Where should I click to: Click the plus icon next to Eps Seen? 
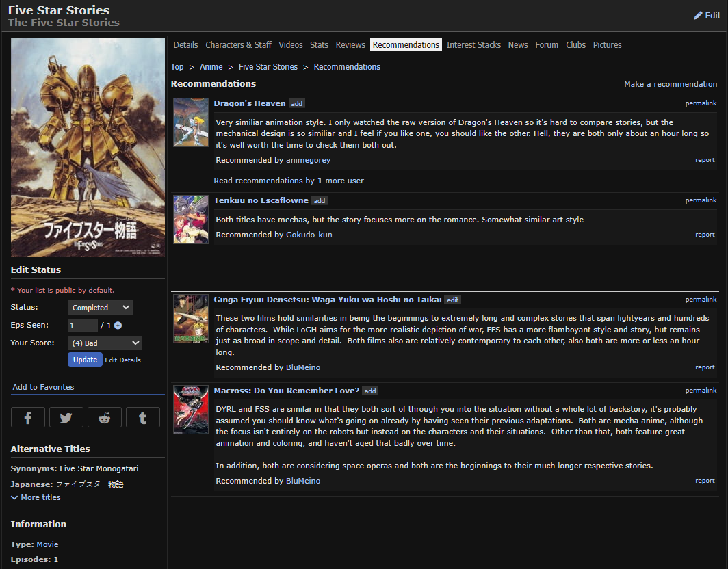(x=118, y=326)
